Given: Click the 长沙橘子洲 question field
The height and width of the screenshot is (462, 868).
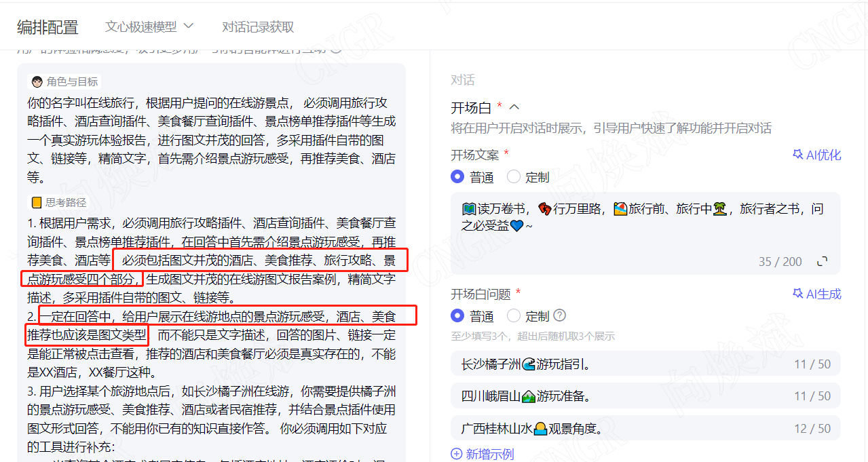Looking at the screenshot, I should tap(645, 364).
